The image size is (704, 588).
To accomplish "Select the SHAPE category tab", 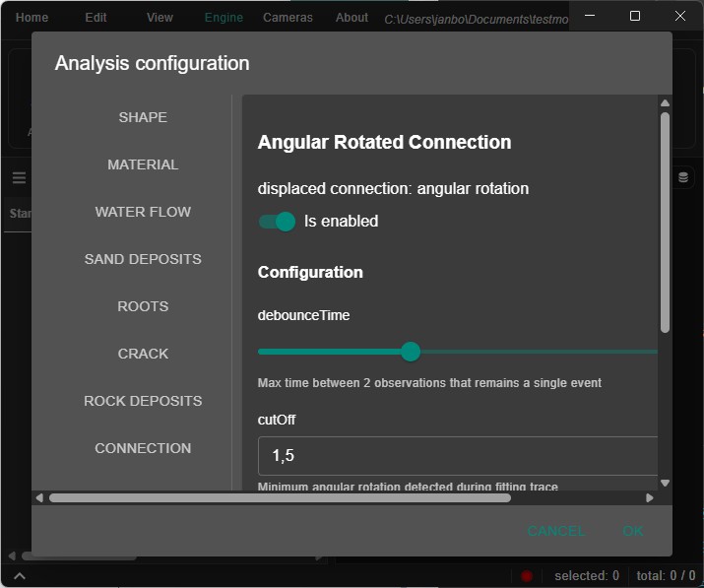I will pyautogui.click(x=143, y=117).
